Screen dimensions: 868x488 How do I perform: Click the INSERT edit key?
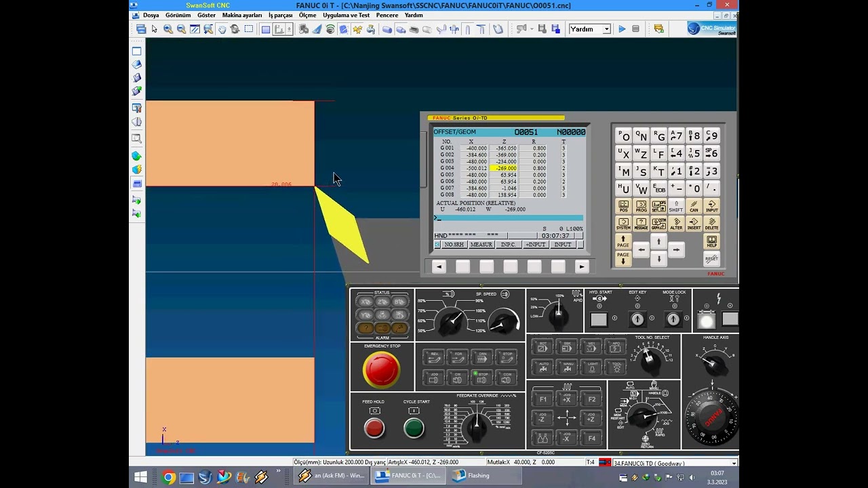point(694,224)
